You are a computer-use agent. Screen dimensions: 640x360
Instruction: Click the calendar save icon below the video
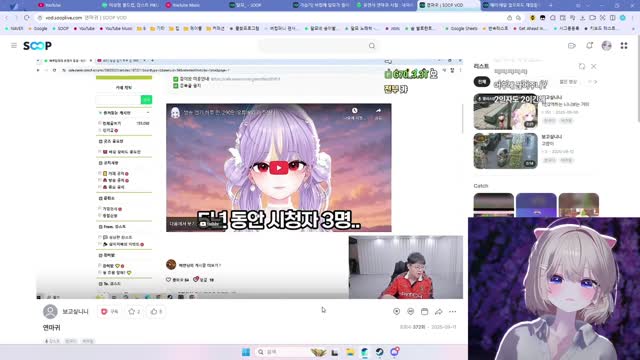click(x=424, y=311)
